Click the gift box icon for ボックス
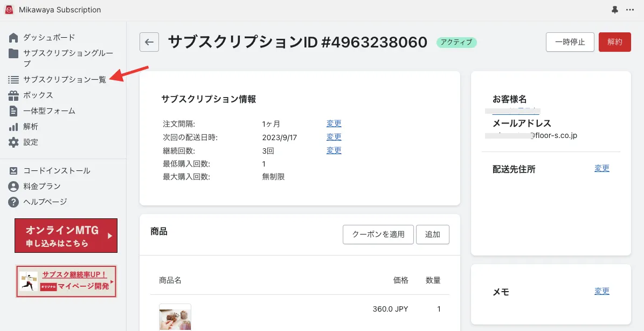Image resolution: width=644 pixels, height=331 pixels. tap(13, 95)
